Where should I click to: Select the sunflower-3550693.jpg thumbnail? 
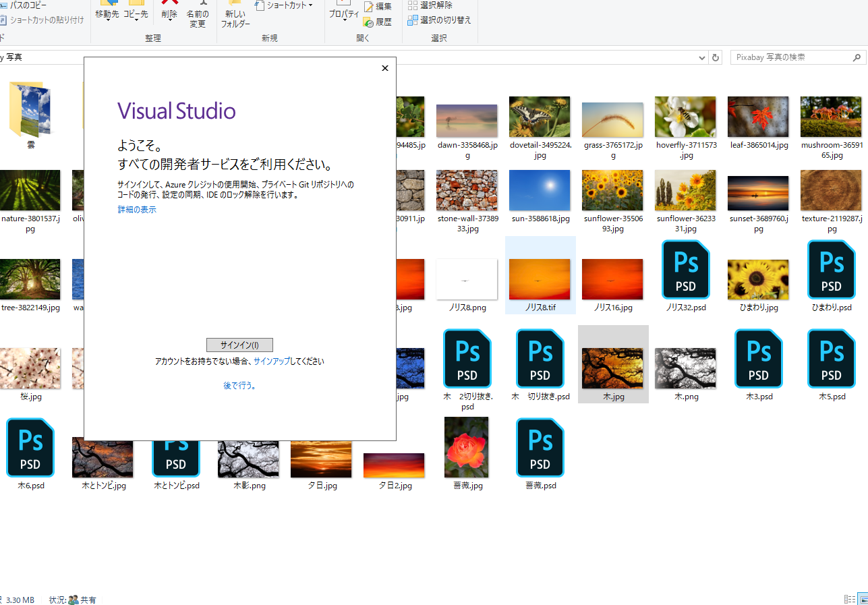[612, 190]
